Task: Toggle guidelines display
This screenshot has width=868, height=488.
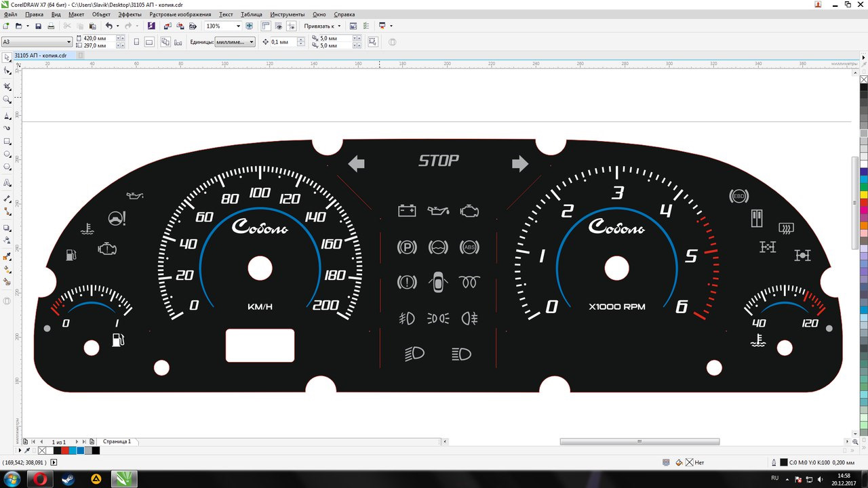Action: pos(291,26)
